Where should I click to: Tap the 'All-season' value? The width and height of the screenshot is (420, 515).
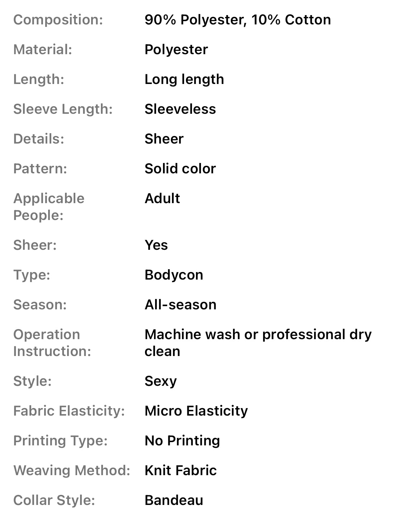pyautogui.click(x=180, y=305)
